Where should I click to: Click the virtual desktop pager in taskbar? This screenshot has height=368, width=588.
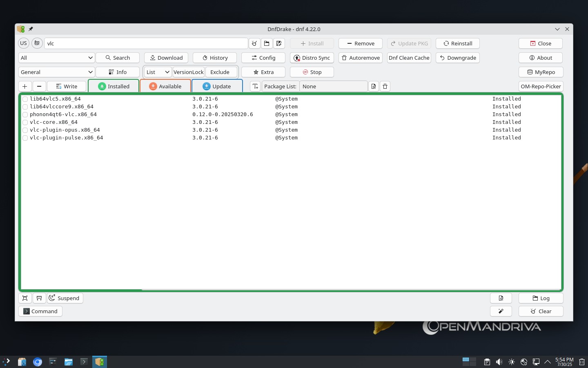[x=469, y=361]
